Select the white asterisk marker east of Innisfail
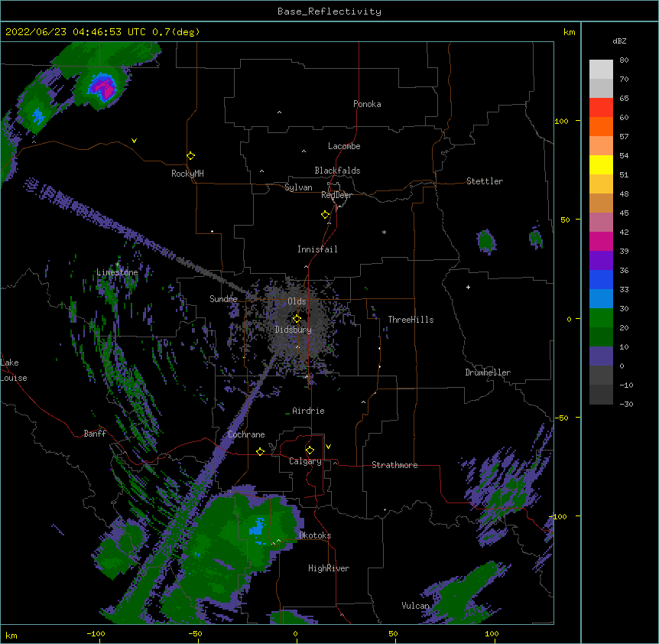Viewport: 659px width, 644px height. click(384, 232)
